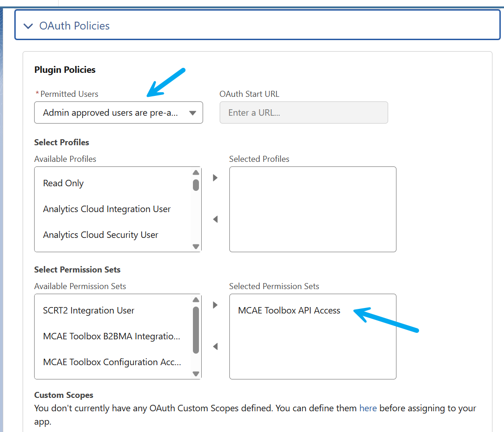This screenshot has width=504, height=432.
Task: Click the Available Permission Sets scrollbar thumb
Action: point(196,330)
